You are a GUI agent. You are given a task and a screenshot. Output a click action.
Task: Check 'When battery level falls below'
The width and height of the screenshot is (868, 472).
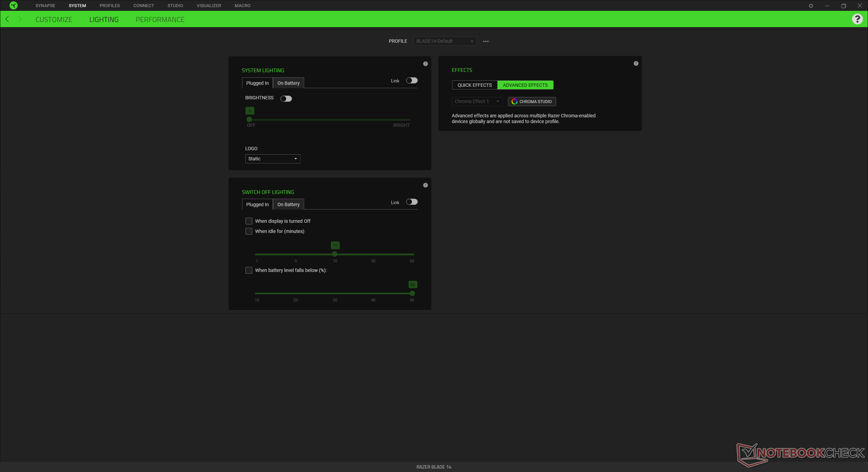pos(249,270)
